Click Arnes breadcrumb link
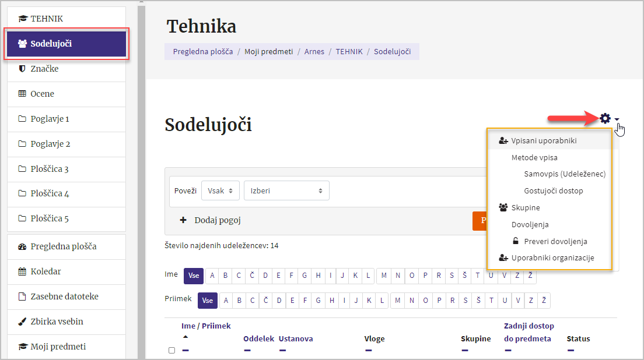The height and width of the screenshot is (360, 644). (x=314, y=52)
